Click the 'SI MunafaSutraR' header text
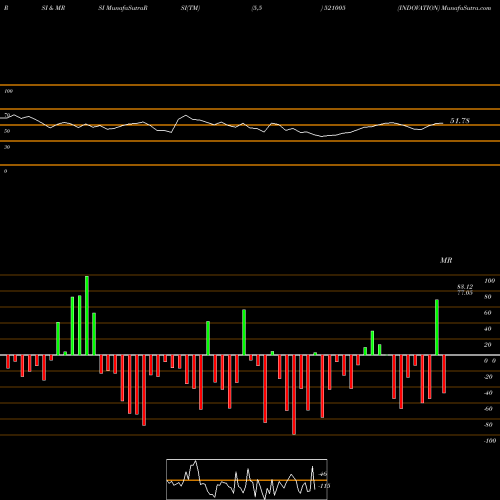This screenshot has height=500, width=500. pyautogui.click(x=123, y=8)
